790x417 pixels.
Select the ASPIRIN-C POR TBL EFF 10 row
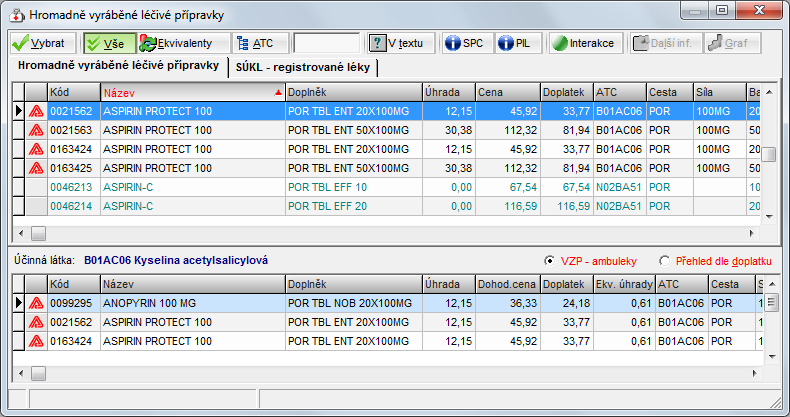point(386,187)
